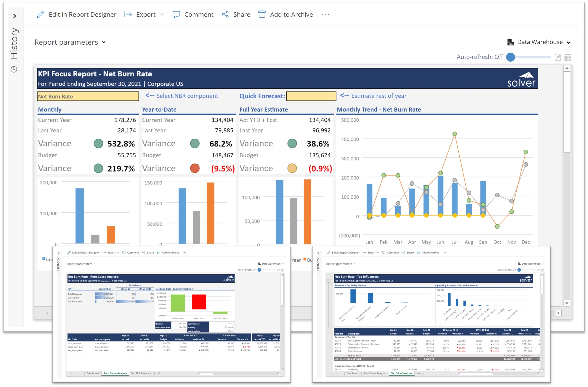Open the more options ellipsis menu

tap(325, 14)
